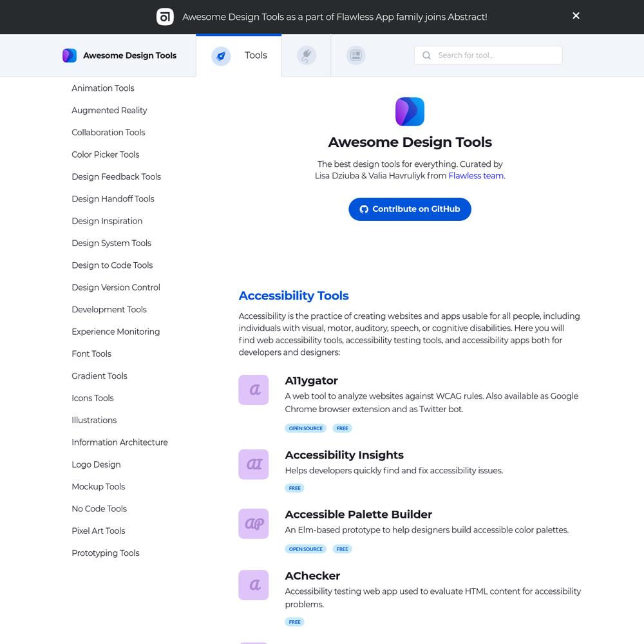Click the Free tag under AChecker
644x644 pixels.
[294, 622]
